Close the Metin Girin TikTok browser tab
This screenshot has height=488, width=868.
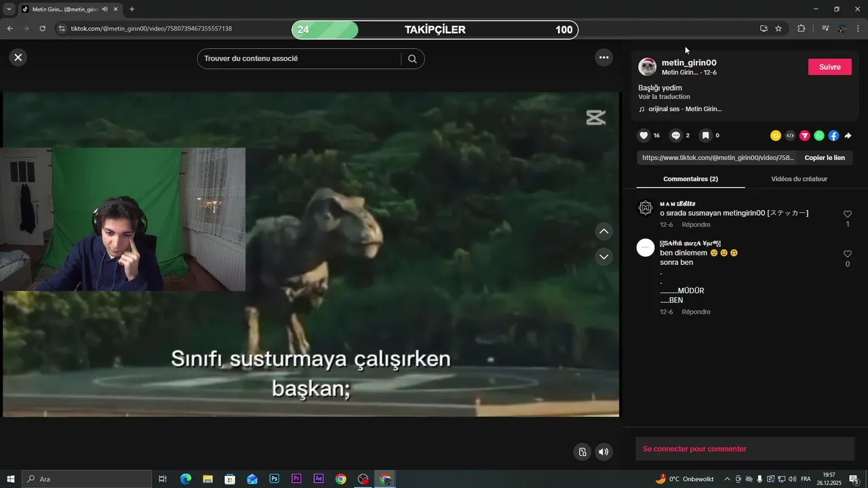(x=116, y=9)
